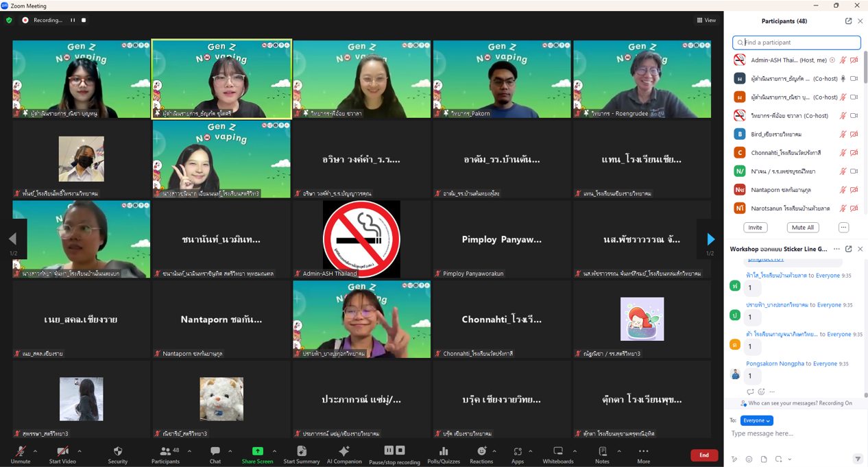868x467 pixels.
Task: Go to previous page of video gallery
Action: pos(12,239)
